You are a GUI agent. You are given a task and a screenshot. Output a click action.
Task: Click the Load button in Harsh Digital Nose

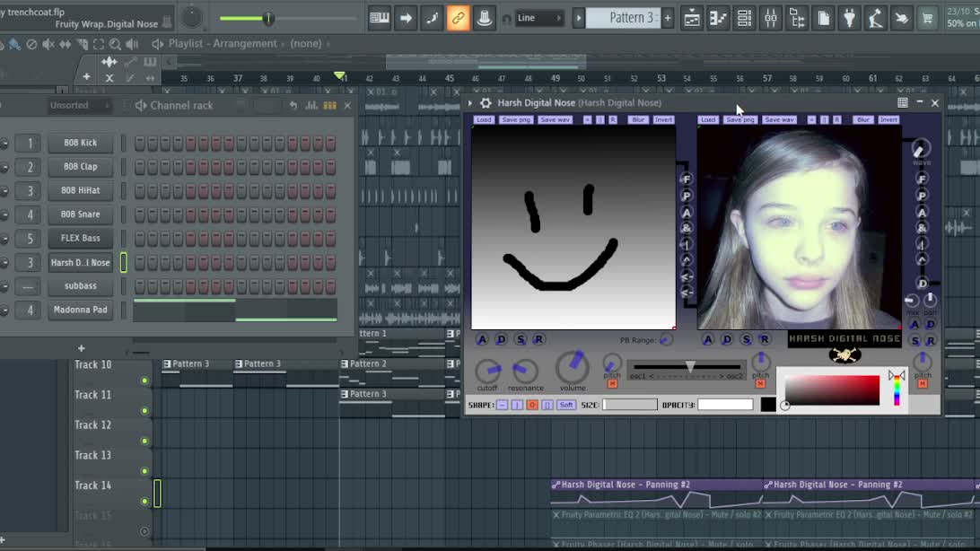tap(485, 119)
